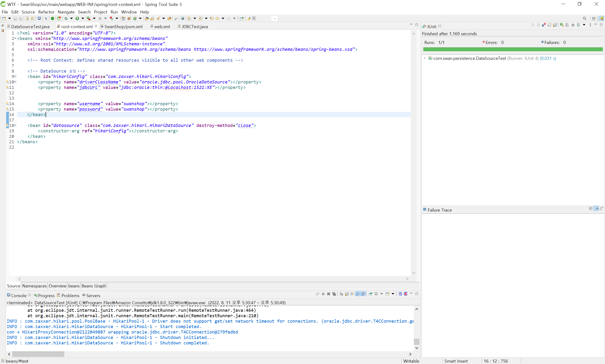Switch to SwanShop/pom.xml editor tab
The image size is (605, 364).
click(x=123, y=26)
